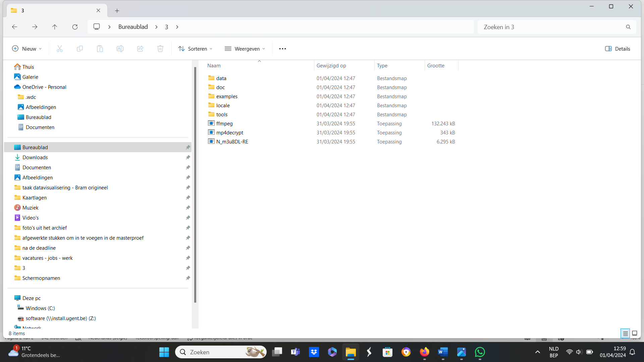Add a new tab with plus button
644x362 pixels.
[117, 11]
